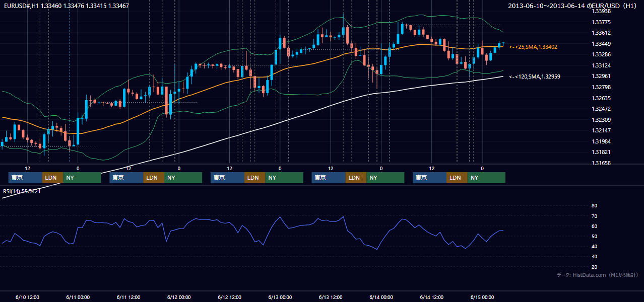Click price axis value 1.33286
Viewport: 644px width, 302px height.
(x=601, y=54)
